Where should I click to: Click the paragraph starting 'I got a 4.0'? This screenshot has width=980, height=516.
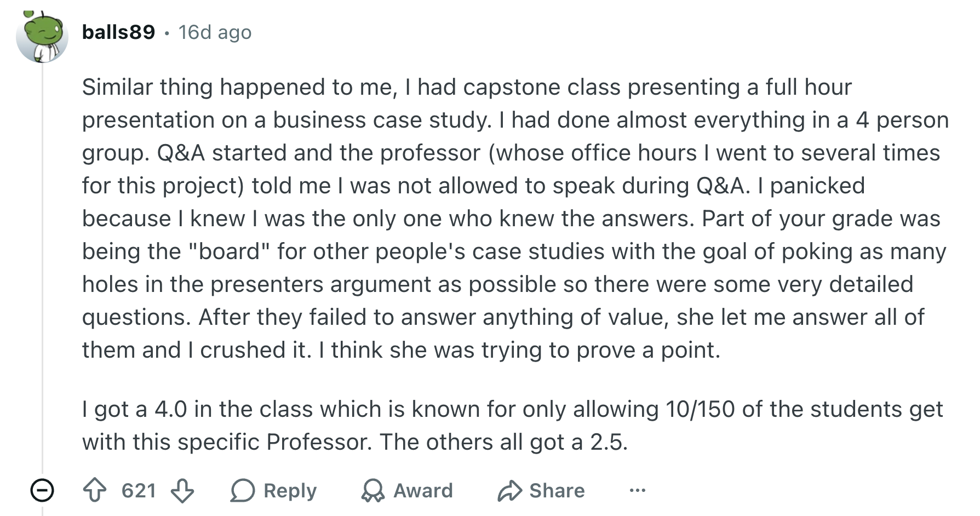click(513, 425)
